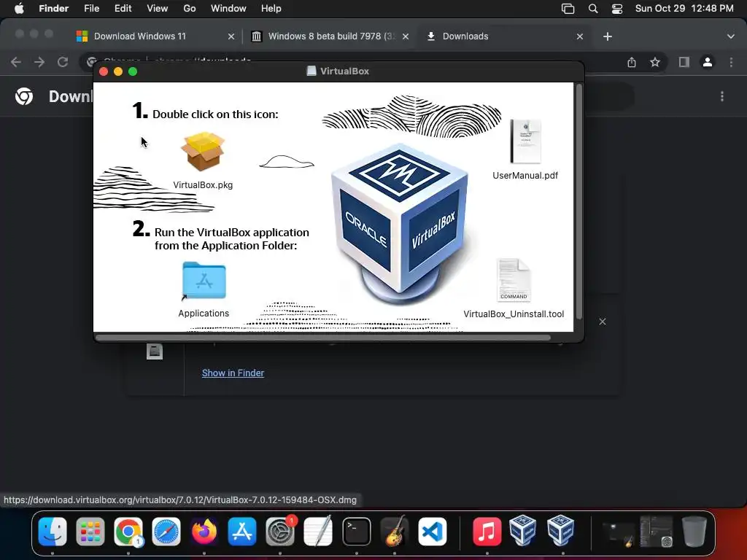747x560 pixels.
Task: Click Chrome's share page icon
Action: click(632, 62)
